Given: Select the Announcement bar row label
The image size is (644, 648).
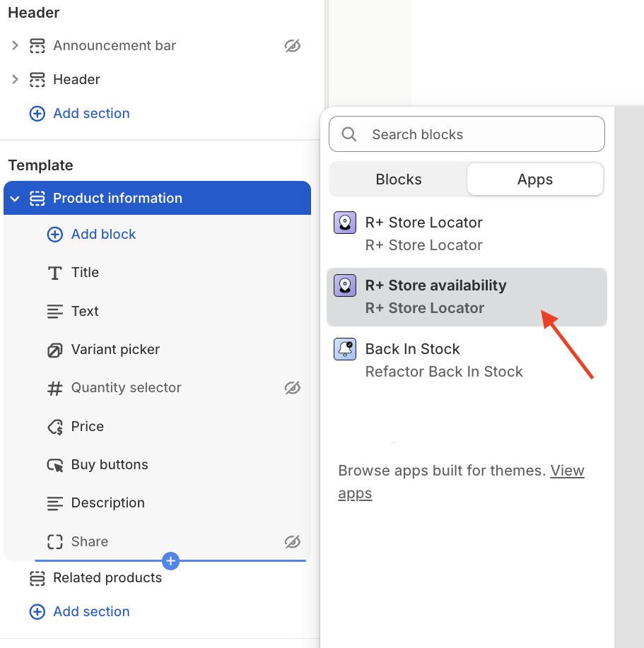Looking at the screenshot, I should click(115, 45).
